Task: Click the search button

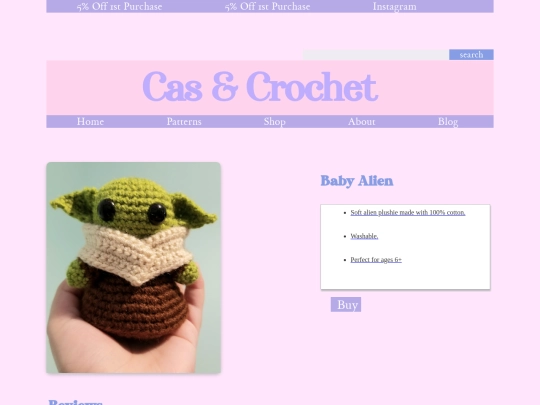Action: pos(471,54)
